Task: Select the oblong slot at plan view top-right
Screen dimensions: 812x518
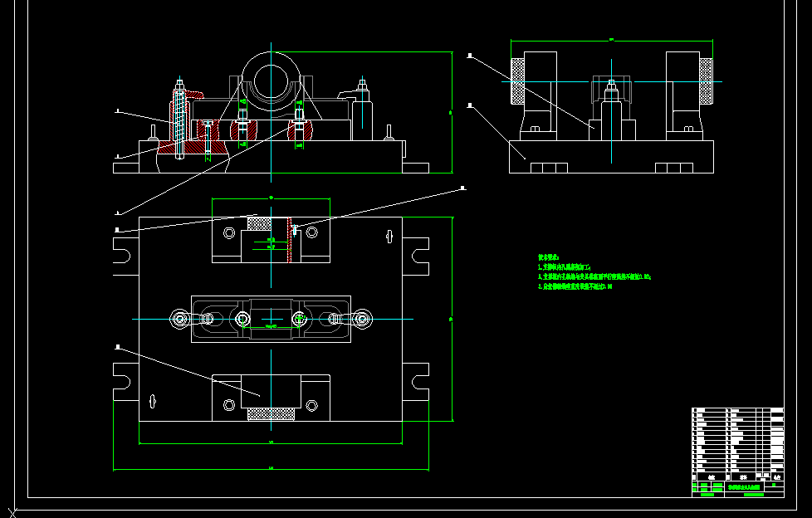Action: point(388,237)
